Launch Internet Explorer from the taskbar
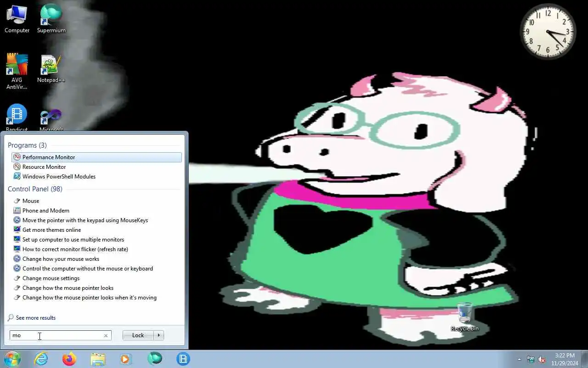The height and width of the screenshot is (368, 588). click(x=41, y=359)
